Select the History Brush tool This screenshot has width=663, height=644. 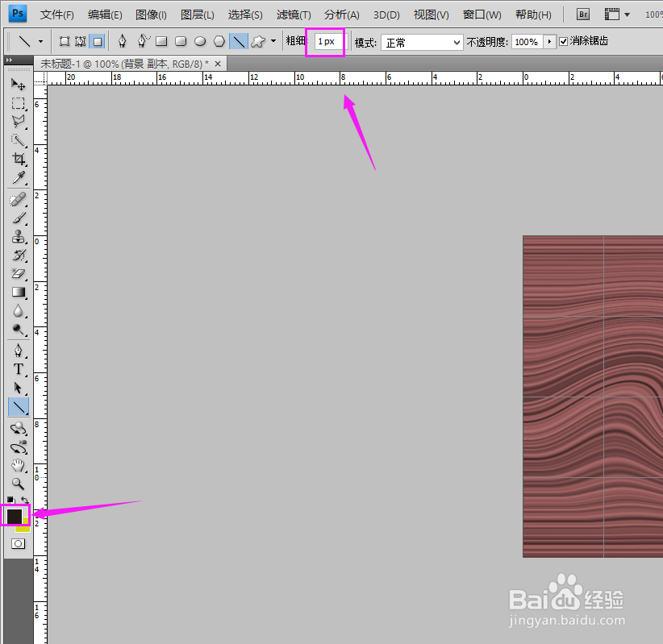tap(18, 256)
